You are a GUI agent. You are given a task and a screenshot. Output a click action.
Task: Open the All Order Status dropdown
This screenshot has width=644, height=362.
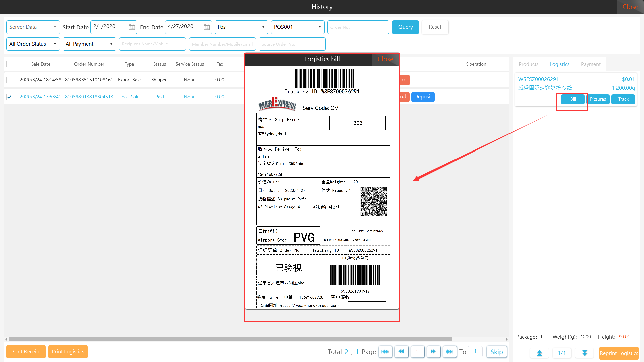tap(33, 44)
